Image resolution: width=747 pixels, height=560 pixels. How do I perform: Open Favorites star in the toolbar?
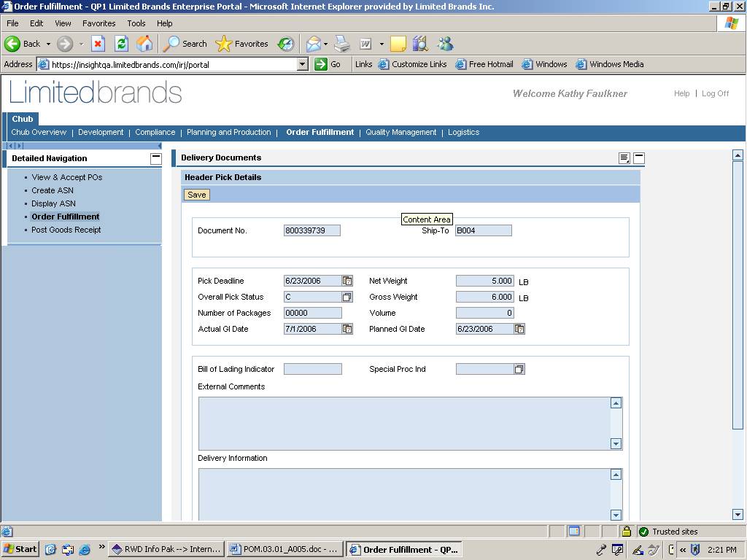(x=223, y=44)
